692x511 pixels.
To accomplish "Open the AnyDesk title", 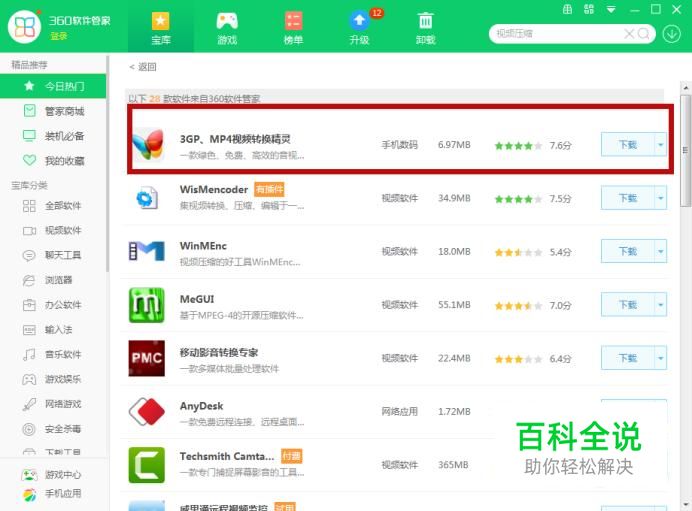I will pyautogui.click(x=201, y=406).
